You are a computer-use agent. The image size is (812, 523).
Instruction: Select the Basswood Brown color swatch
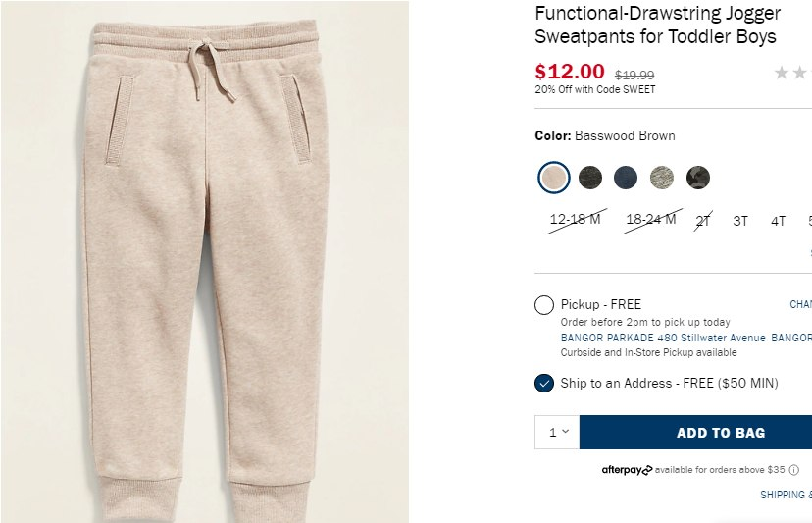(554, 178)
